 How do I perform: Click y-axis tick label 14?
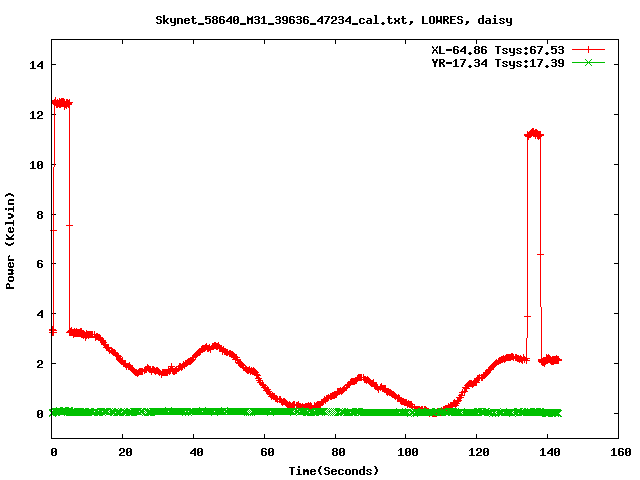point(36,65)
